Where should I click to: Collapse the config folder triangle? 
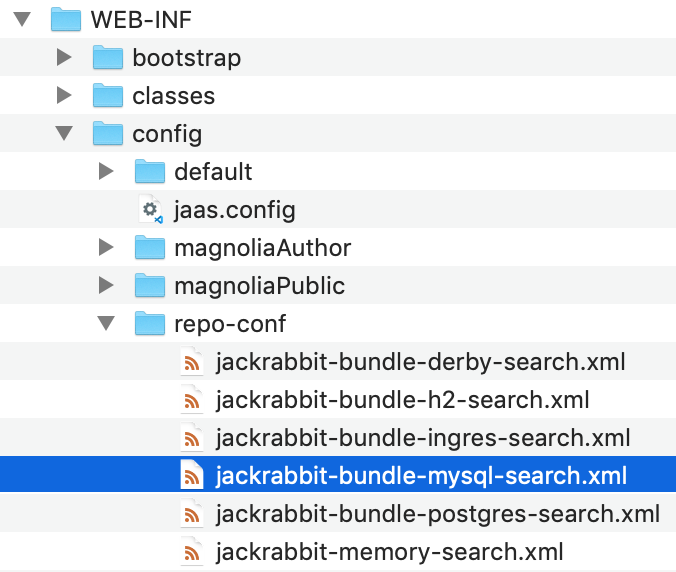click(x=64, y=133)
